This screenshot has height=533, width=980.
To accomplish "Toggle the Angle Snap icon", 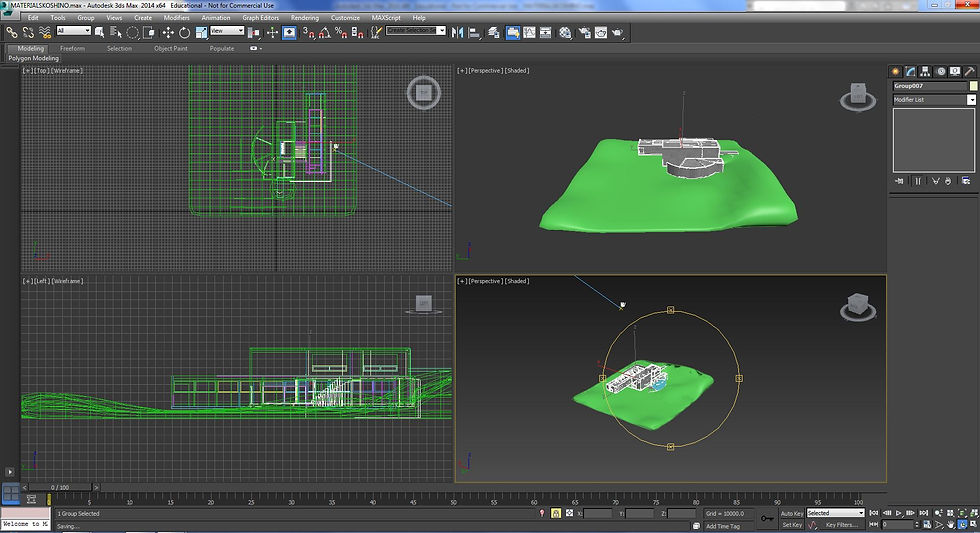I will tap(325, 32).
